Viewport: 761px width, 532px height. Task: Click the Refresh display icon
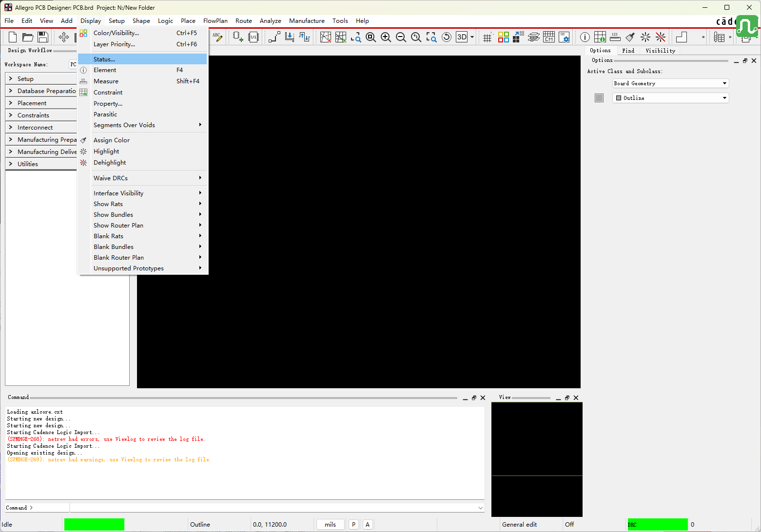447,37
